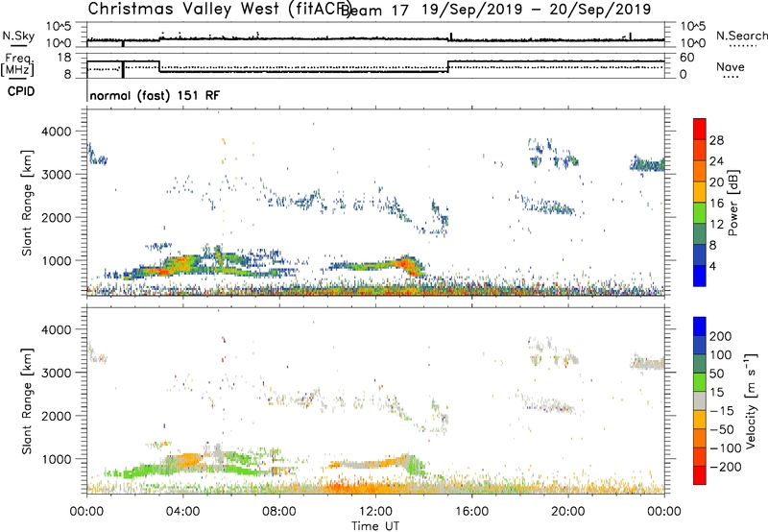
Task: Pick the gray Velocity segment between 15 and -15
Action: tap(700, 401)
